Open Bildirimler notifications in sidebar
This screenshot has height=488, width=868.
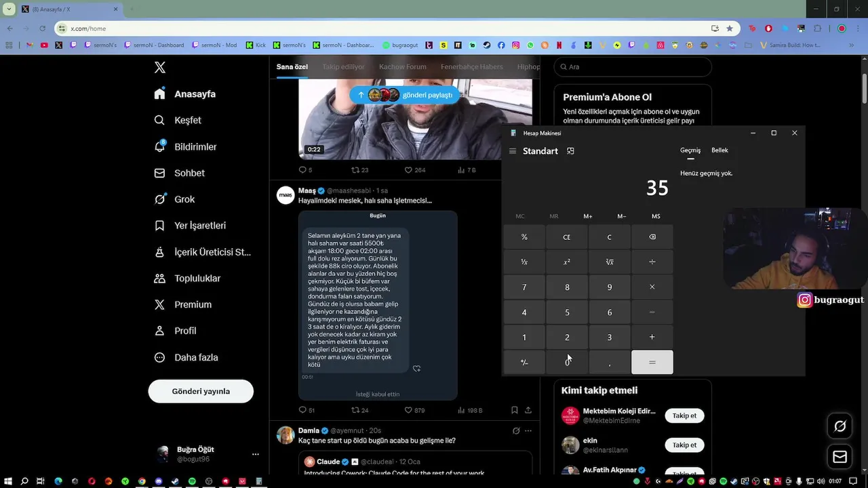tap(186, 146)
